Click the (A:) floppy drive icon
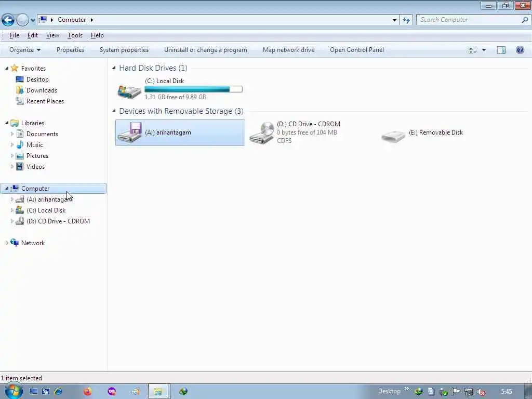Viewport: 532px width, 399px height. point(129,132)
